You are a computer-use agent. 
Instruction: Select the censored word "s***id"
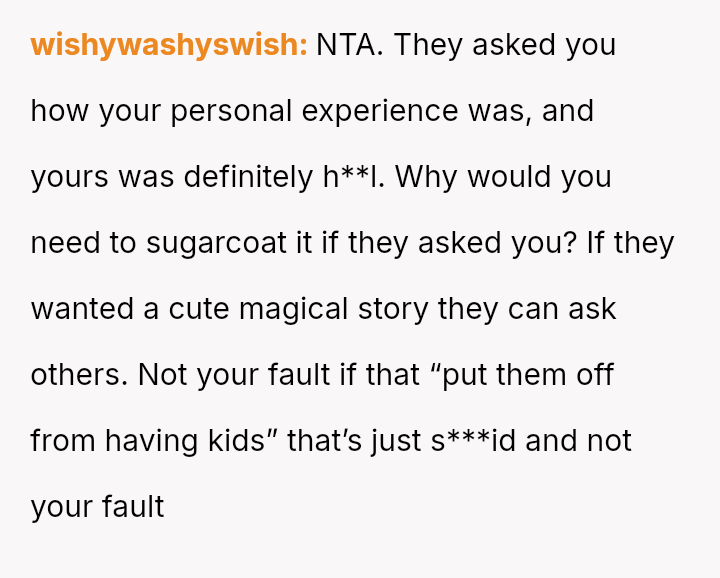(473, 441)
